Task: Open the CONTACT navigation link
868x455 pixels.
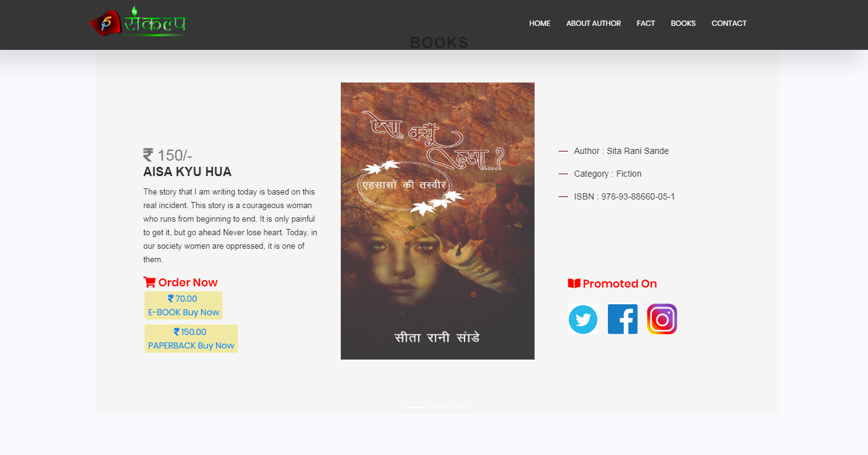Action: coord(729,23)
